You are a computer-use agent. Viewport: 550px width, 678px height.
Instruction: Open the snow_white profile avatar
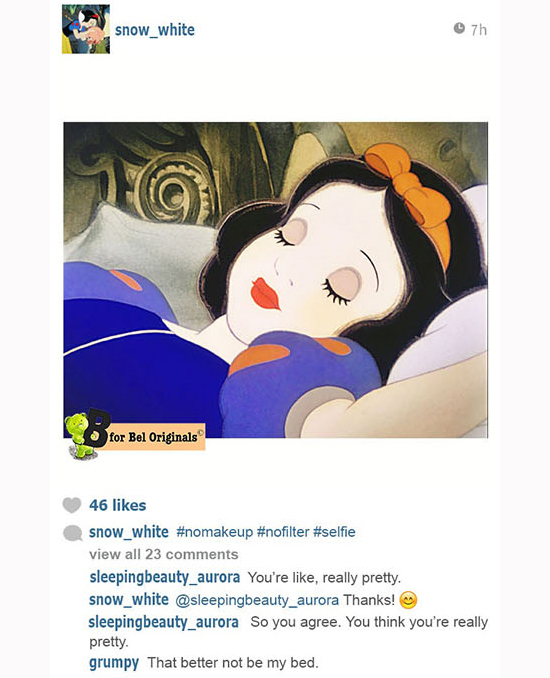86,29
